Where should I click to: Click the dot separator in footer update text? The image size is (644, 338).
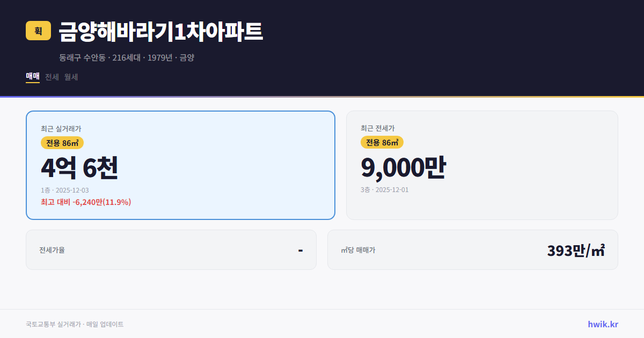pos(83,324)
